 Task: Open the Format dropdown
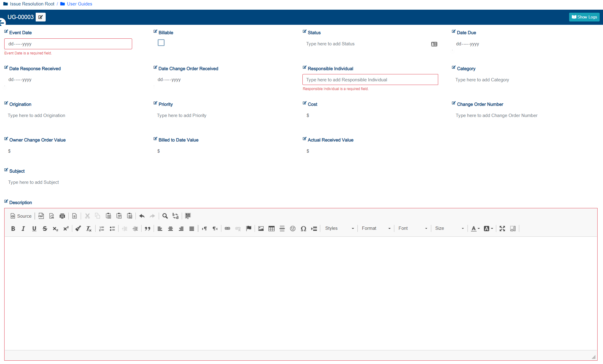376,228
